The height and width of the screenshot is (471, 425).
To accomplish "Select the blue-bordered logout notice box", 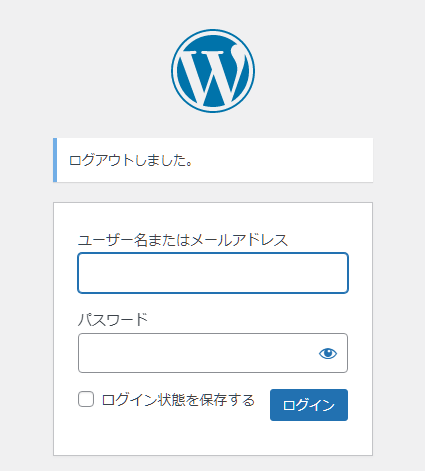I will click(213, 160).
